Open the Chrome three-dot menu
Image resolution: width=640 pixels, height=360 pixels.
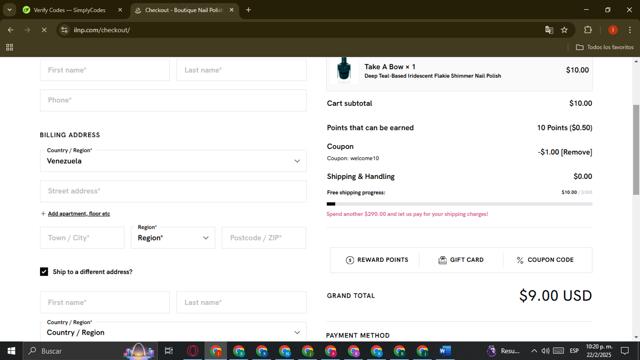point(630,30)
